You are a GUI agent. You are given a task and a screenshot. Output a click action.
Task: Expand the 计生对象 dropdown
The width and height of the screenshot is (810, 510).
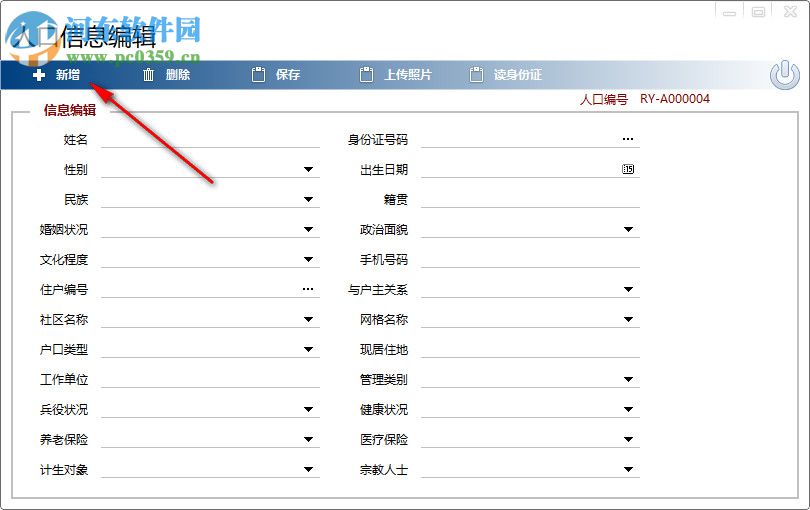tap(308, 469)
